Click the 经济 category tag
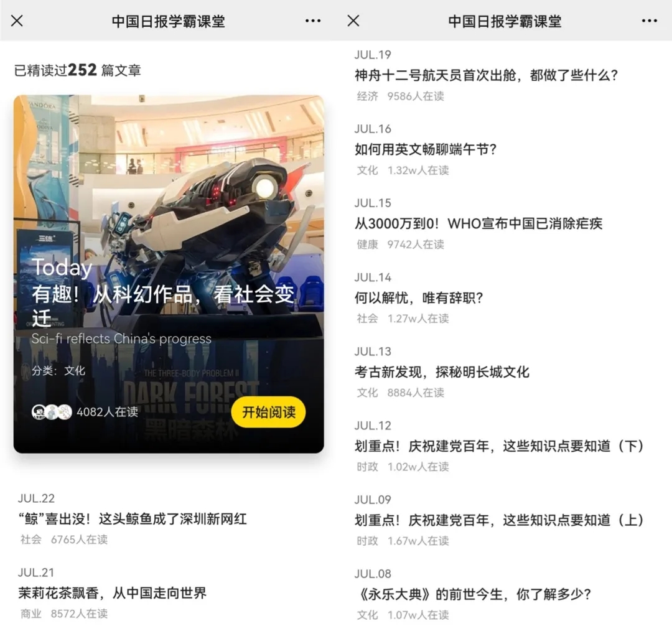The height and width of the screenshot is (626, 672). coord(368,96)
